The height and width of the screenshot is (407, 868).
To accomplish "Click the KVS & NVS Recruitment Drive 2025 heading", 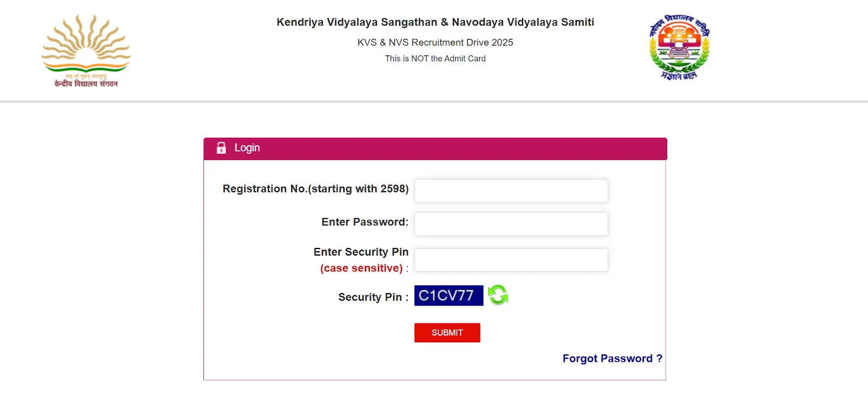I will click(x=435, y=42).
